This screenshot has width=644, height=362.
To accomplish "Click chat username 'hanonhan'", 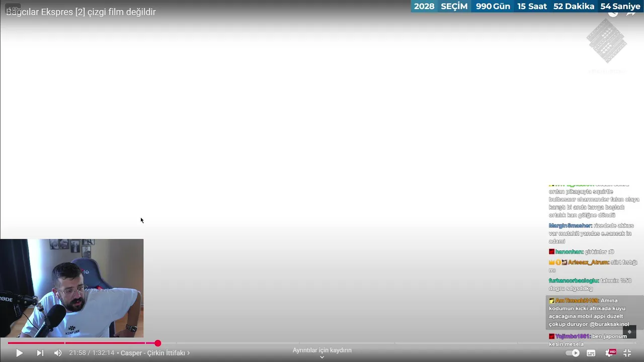I will [x=569, y=251].
